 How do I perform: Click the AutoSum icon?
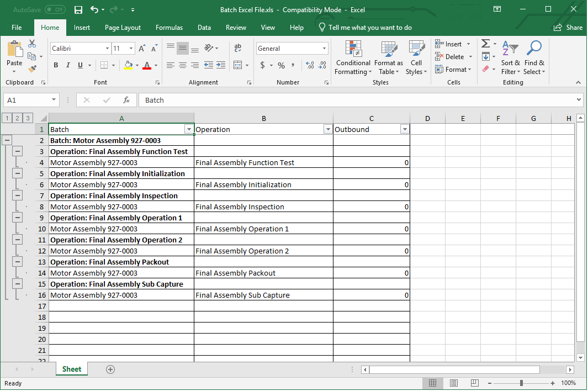click(485, 44)
